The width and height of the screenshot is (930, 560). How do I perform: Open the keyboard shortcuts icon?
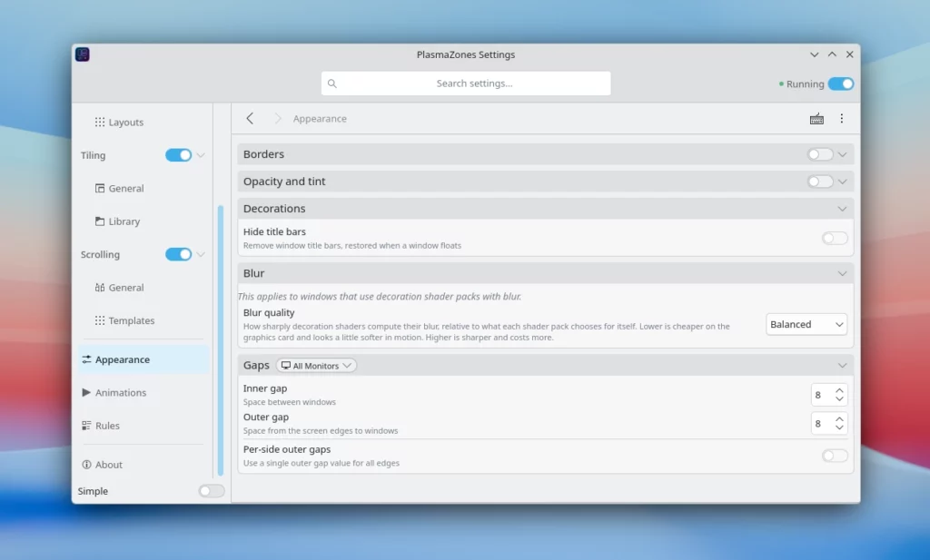pos(816,119)
